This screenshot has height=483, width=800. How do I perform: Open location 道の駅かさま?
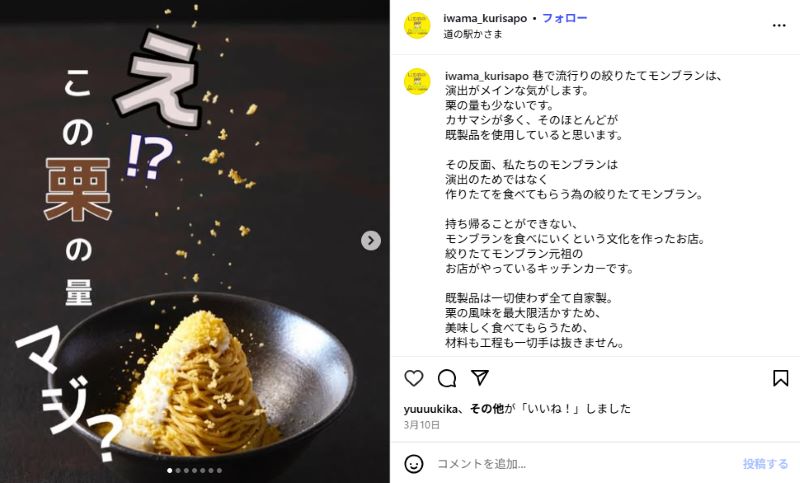tap(473, 34)
